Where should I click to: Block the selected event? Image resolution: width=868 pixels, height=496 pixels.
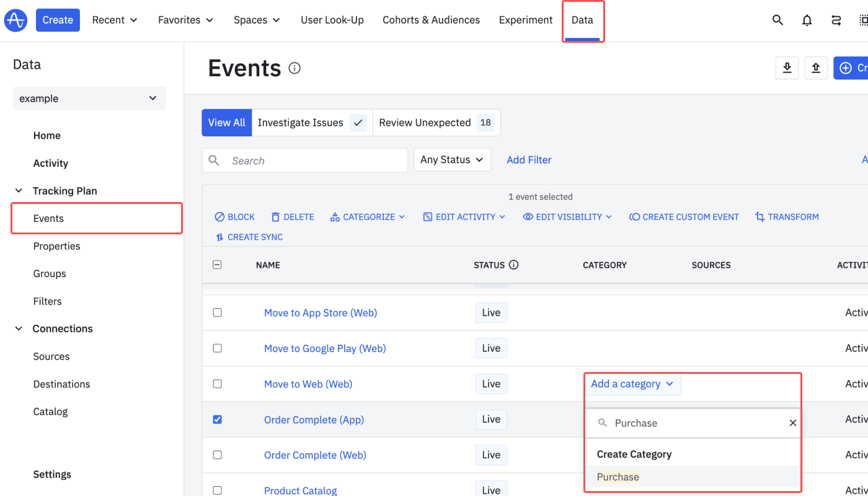pyautogui.click(x=235, y=217)
